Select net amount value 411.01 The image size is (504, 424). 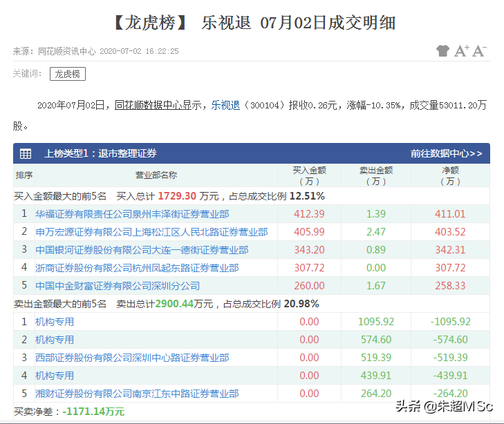pos(450,214)
